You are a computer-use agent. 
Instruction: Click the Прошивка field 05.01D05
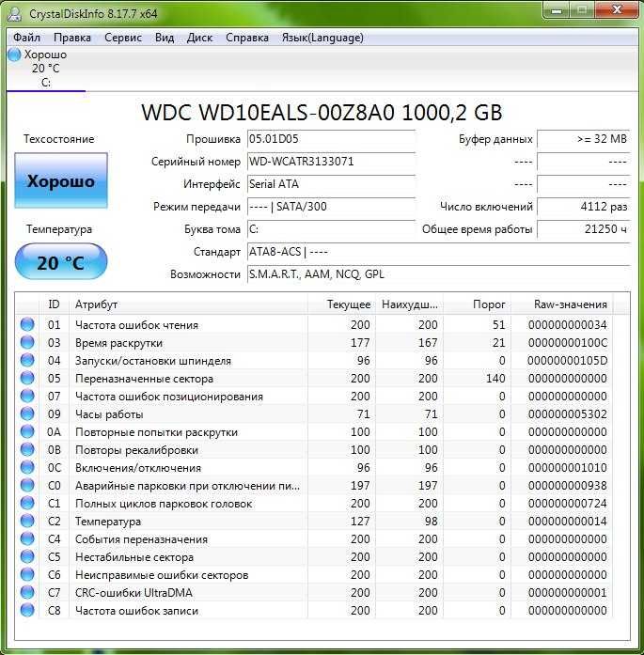pos(331,139)
